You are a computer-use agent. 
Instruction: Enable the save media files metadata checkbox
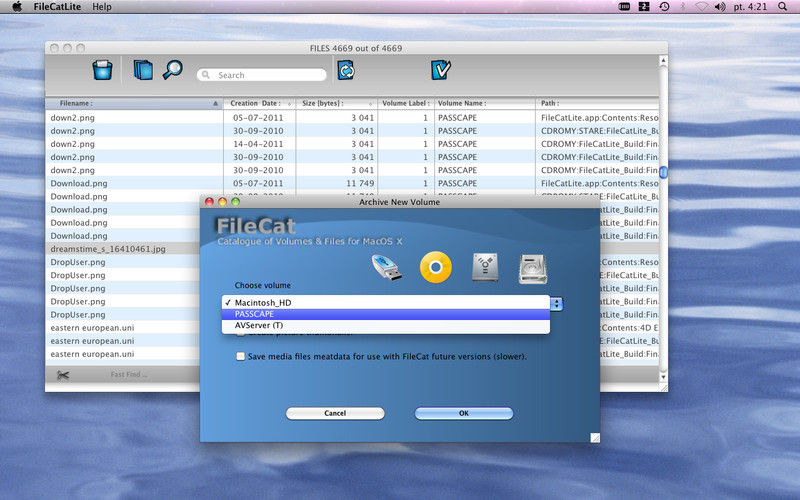[x=240, y=356]
